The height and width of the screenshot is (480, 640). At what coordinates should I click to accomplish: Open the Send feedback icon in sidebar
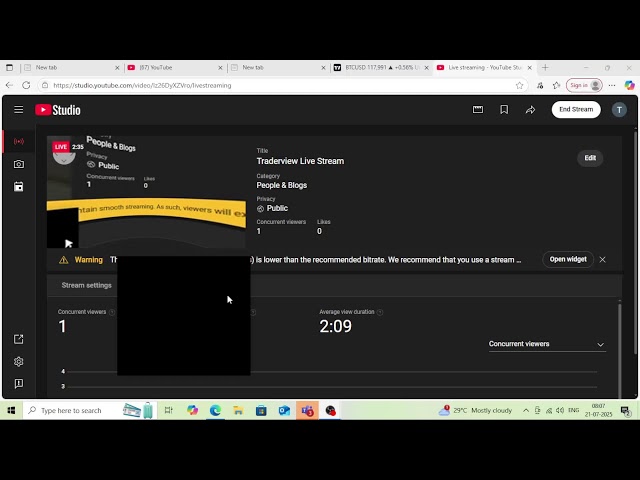(x=19, y=384)
